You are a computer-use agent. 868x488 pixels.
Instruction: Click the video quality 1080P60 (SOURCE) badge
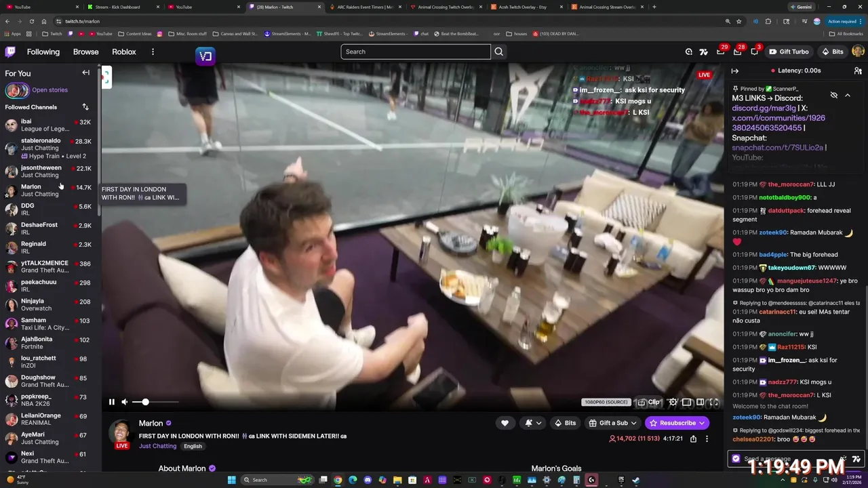(x=606, y=402)
